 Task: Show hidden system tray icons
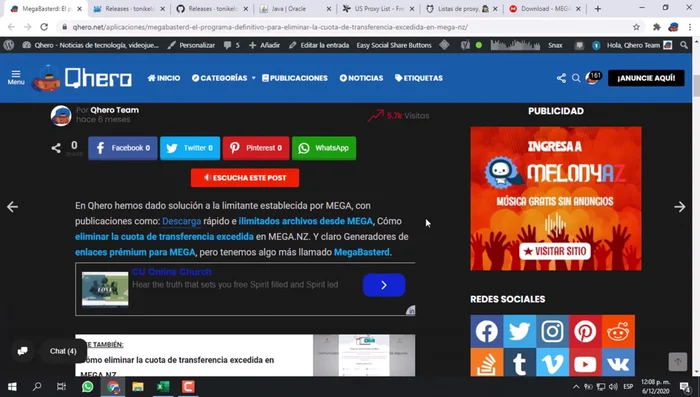tap(576, 387)
